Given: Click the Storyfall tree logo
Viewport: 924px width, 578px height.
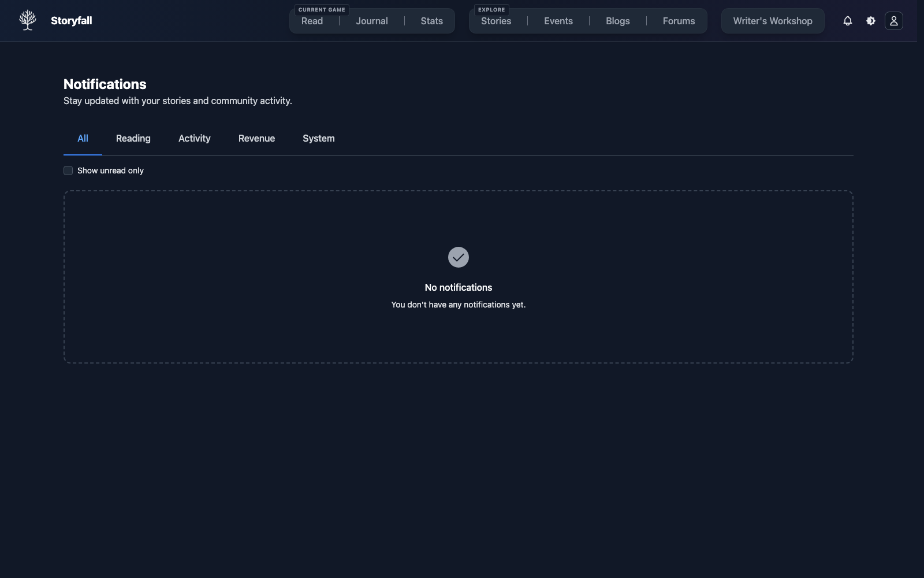Looking at the screenshot, I should point(27,20).
